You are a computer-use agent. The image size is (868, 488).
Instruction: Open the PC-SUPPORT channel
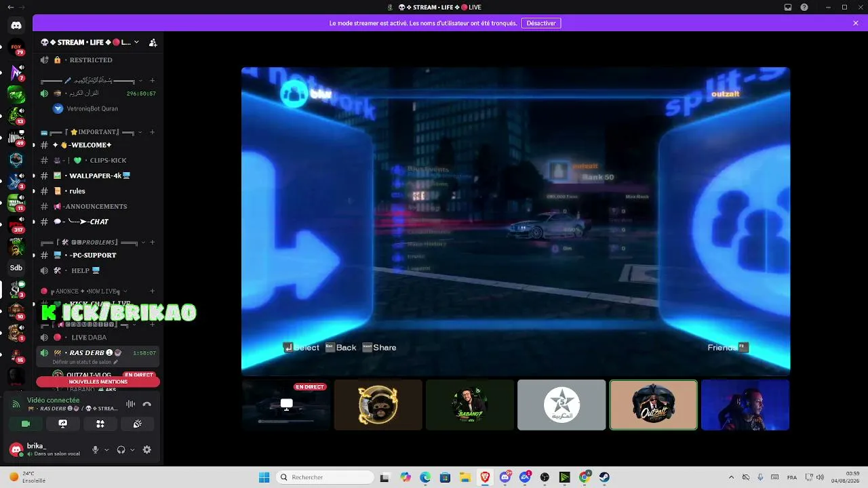tap(98, 255)
